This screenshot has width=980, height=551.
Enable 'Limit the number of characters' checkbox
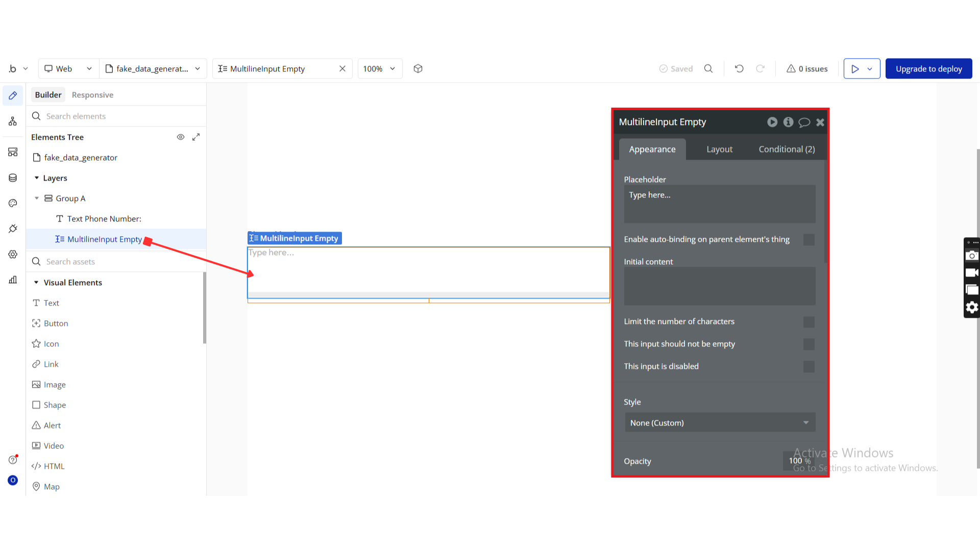tap(808, 322)
